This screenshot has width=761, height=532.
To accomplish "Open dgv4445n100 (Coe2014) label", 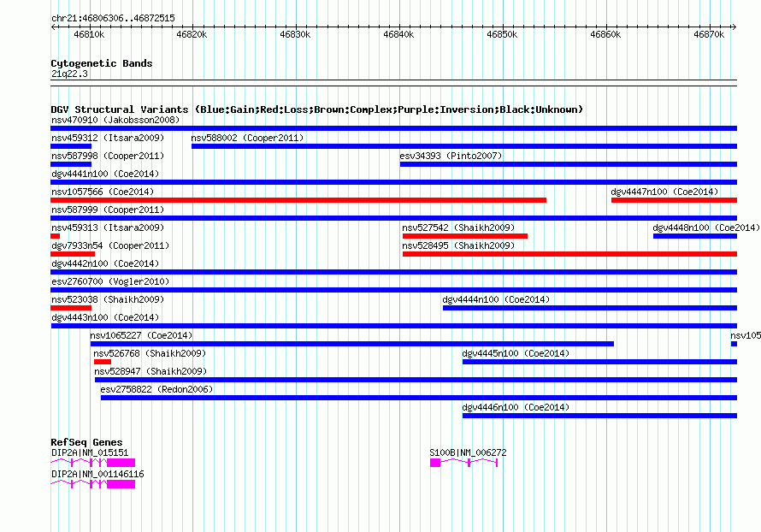I will pyautogui.click(x=516, y=353).
